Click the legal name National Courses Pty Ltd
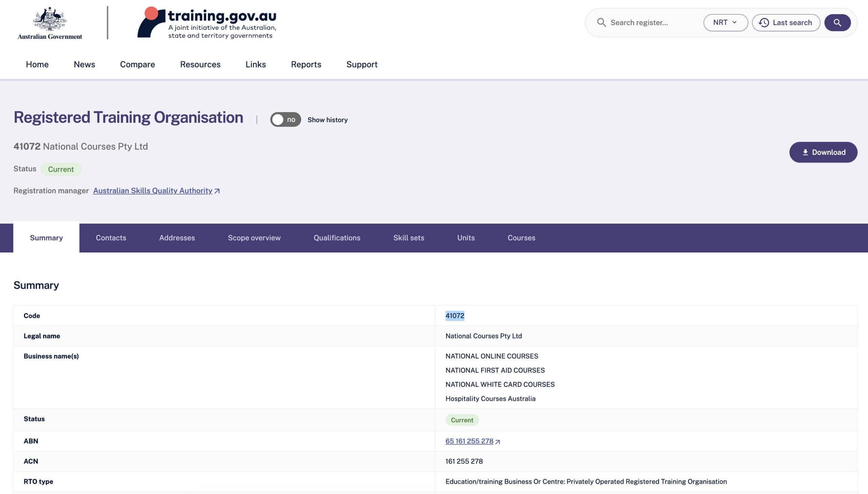This screenshot has width=868, height=494. tap(484, 336)
